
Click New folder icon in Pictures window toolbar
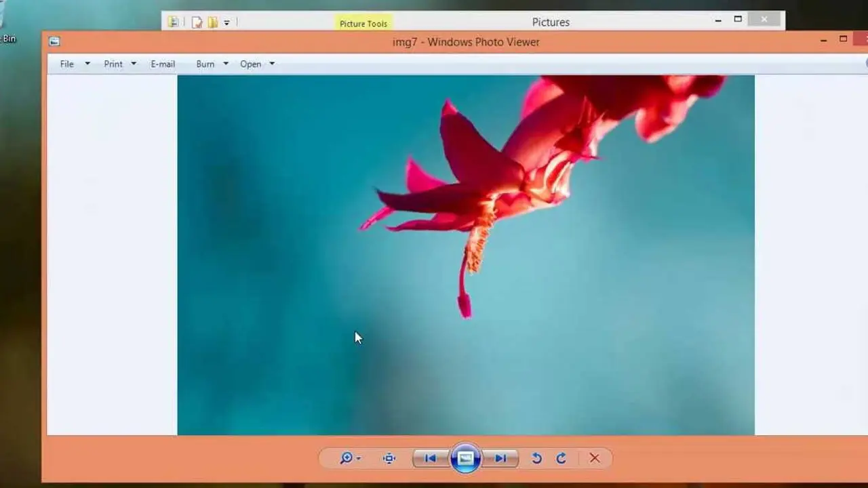[212, 22]
